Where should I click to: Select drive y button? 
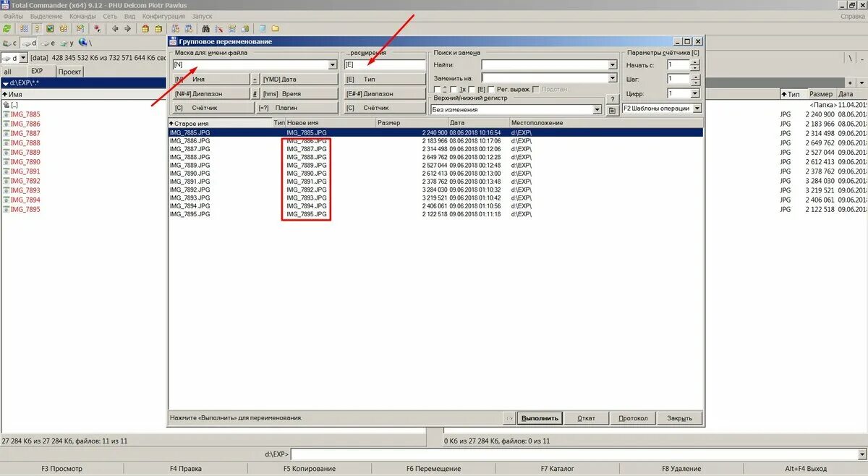click(x=67, y=43)
